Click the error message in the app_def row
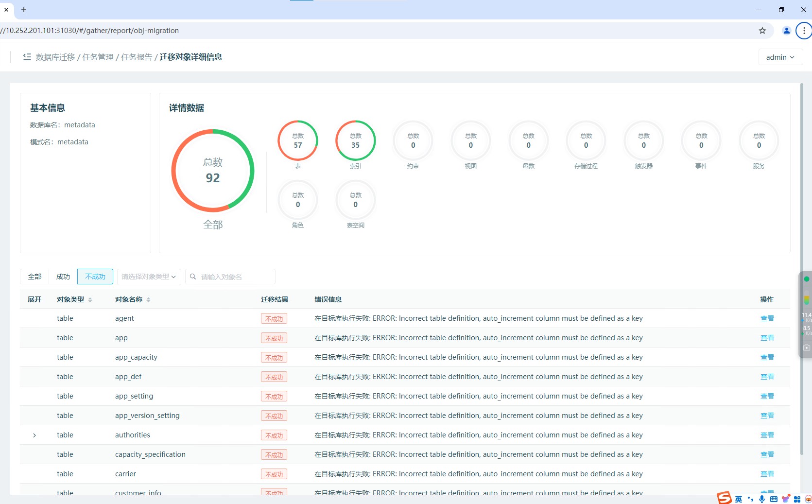 click(479, 377)
